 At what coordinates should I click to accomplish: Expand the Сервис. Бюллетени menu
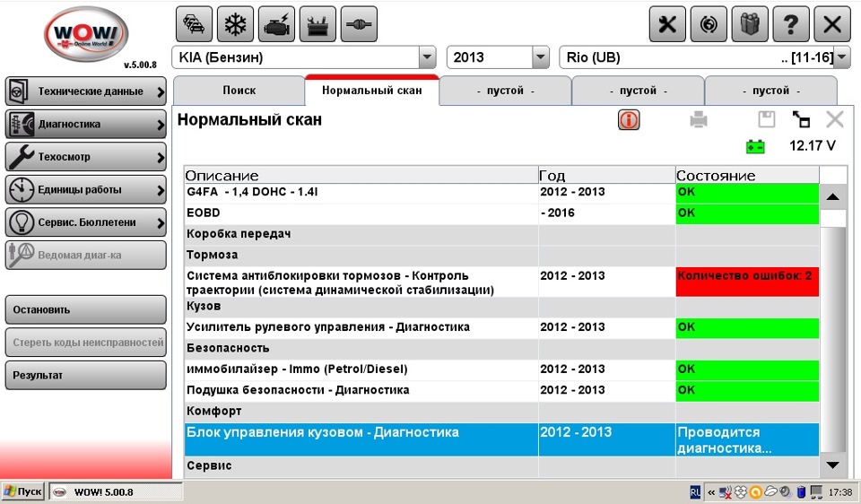tap(86, 222)
